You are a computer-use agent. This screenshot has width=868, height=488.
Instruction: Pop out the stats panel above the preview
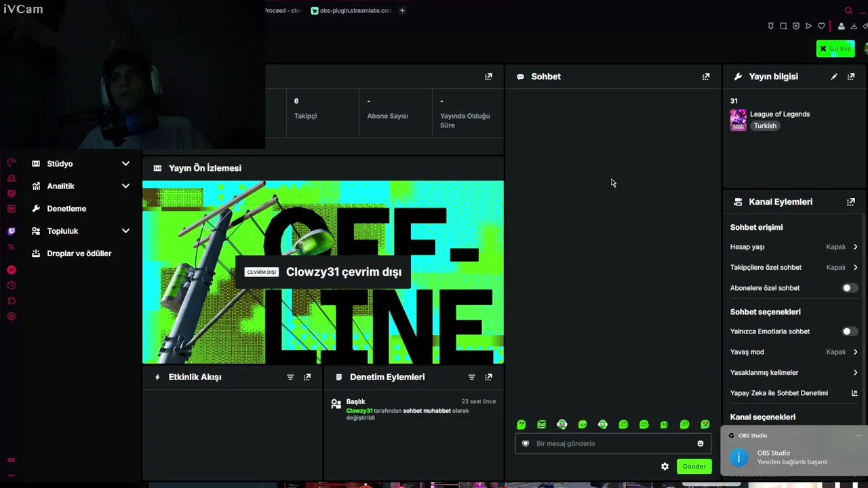(489, 77)
